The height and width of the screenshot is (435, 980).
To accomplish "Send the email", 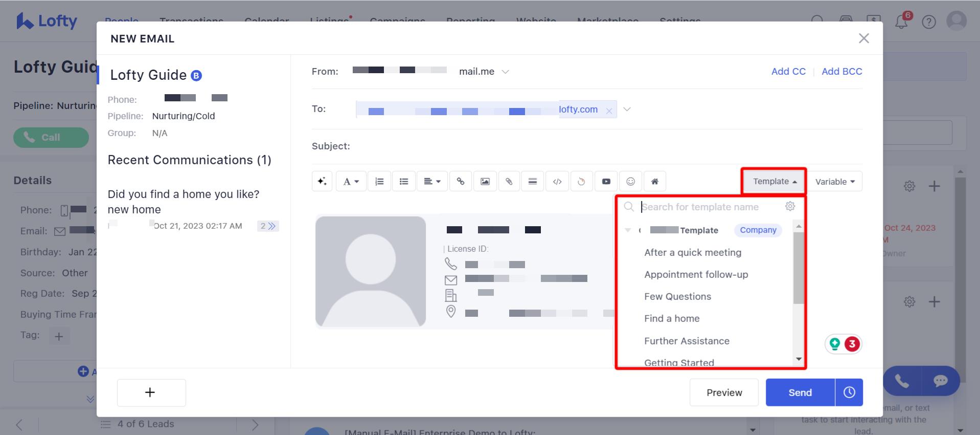I will (x=800, y=393).
